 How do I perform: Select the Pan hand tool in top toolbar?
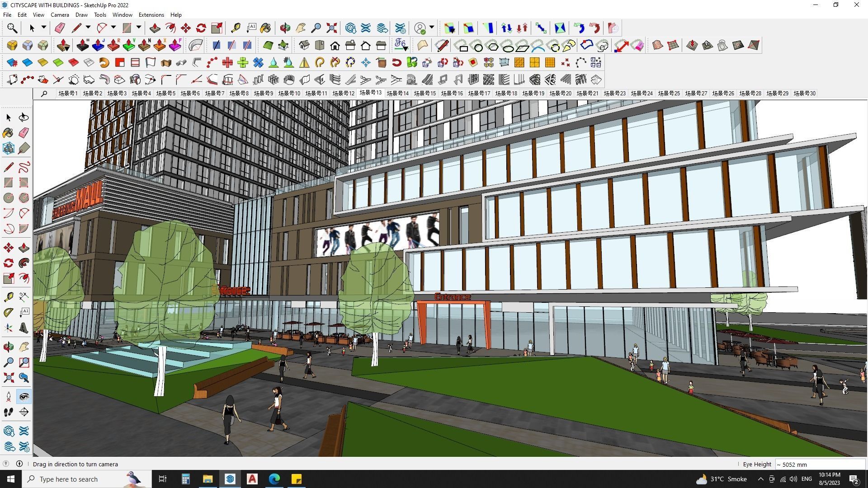301,28
